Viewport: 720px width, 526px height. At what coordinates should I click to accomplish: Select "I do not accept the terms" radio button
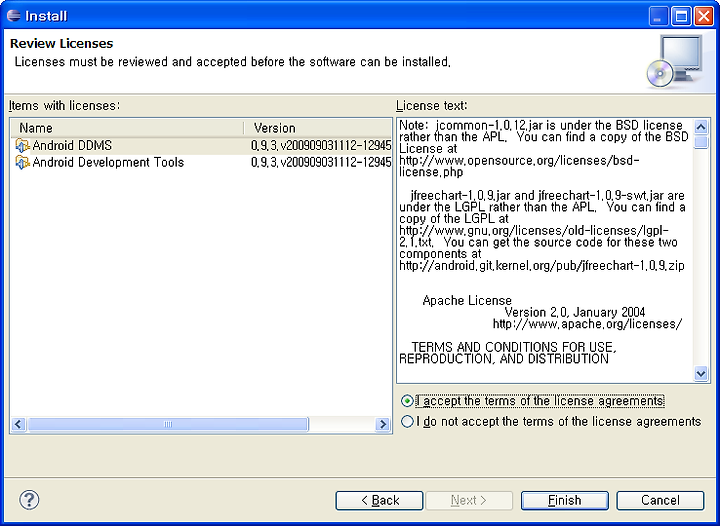pyautogui.click(x=407, y=421)
